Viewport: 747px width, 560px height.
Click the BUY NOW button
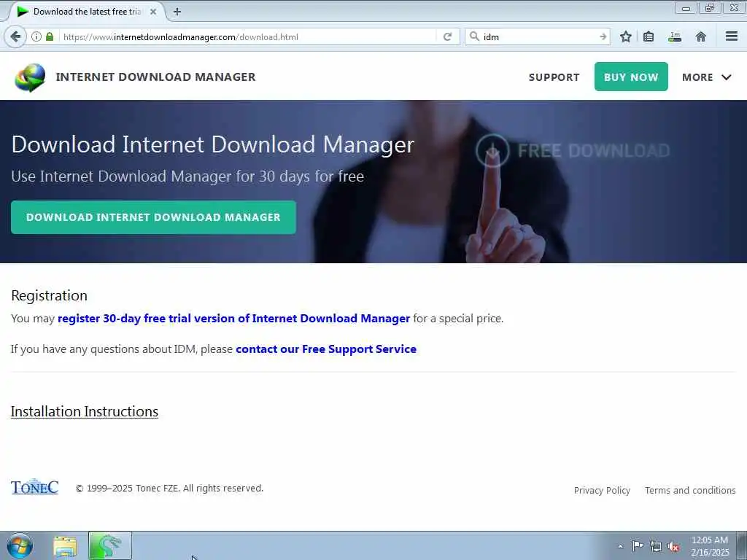(631, 77)
